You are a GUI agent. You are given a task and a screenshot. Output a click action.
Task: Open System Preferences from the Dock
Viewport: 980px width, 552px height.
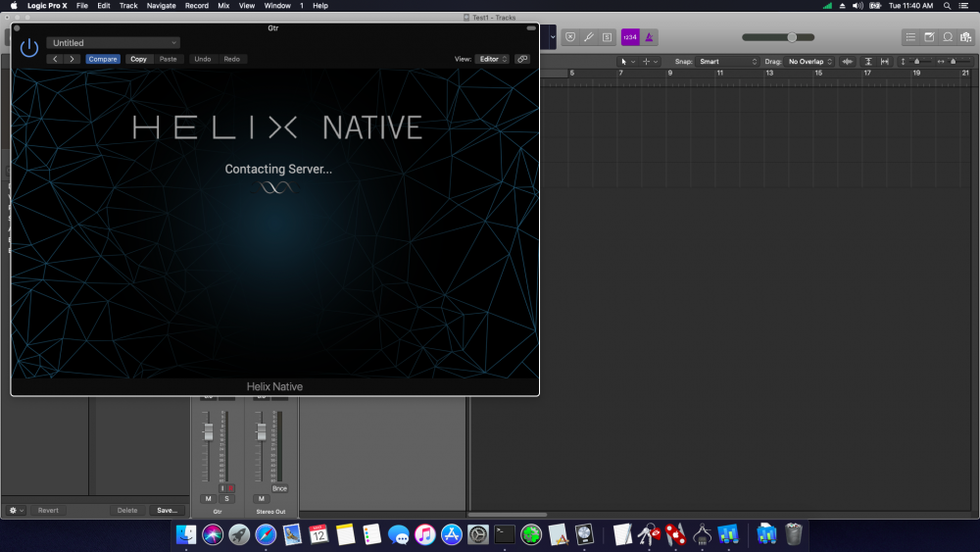[x=478, y=534]
